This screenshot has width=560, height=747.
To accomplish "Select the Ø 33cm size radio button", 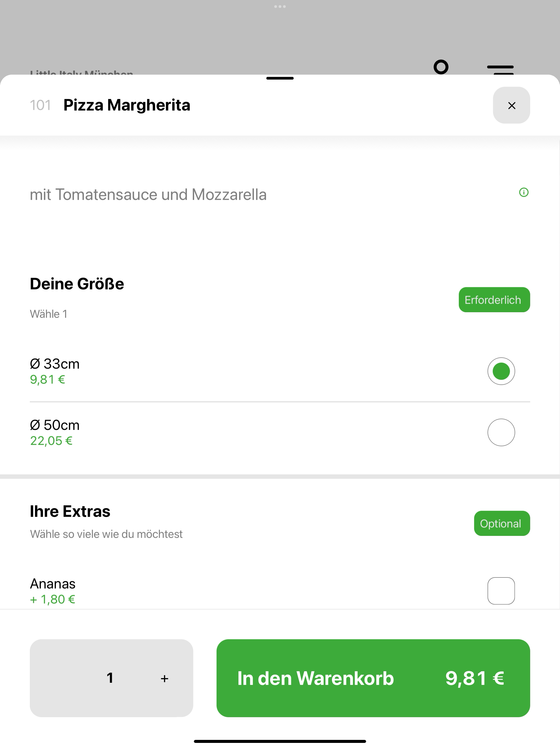I will [501, 371].
